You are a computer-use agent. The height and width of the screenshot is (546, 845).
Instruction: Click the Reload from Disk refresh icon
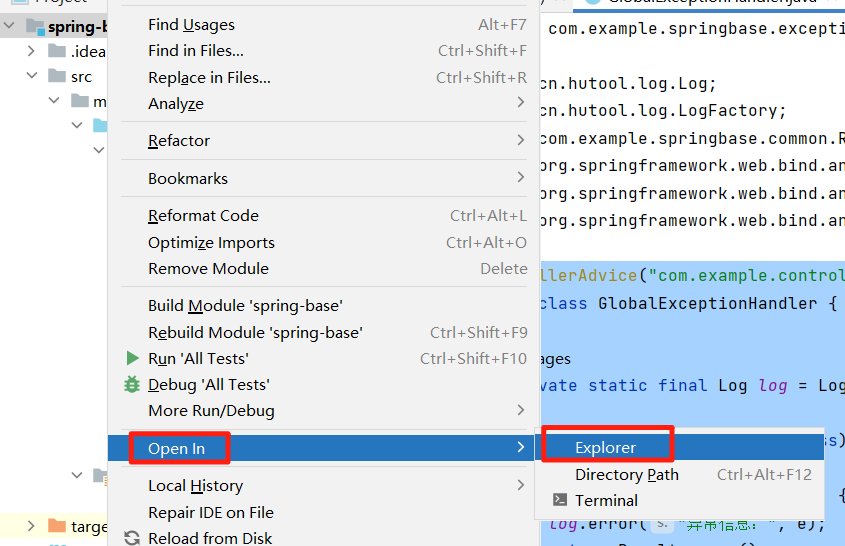pyautogui.click(x=132, y=538)
